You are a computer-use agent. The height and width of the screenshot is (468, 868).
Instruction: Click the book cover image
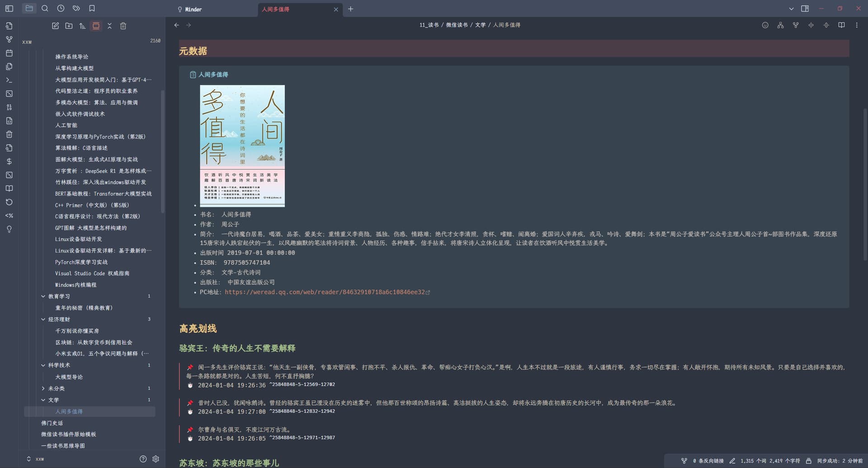tap(242, 146)
